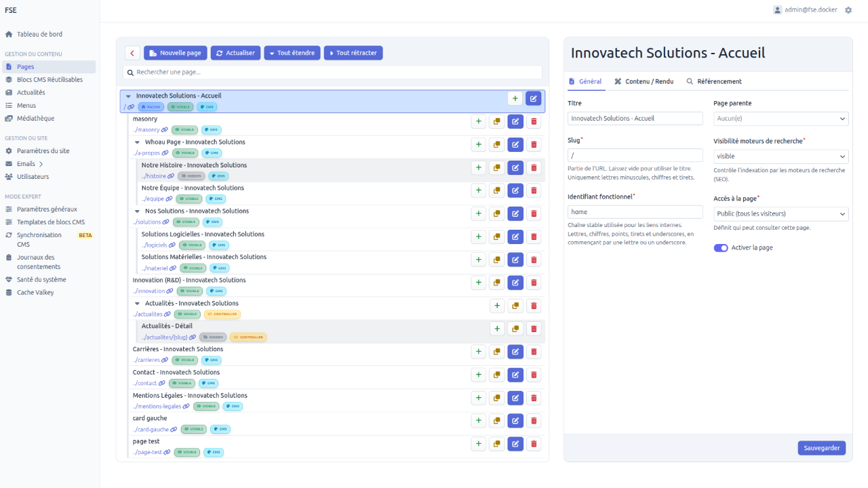This screenshot has width=868, height=488.
Task: Click the Nouvelle page button
Action: point(176,53)
